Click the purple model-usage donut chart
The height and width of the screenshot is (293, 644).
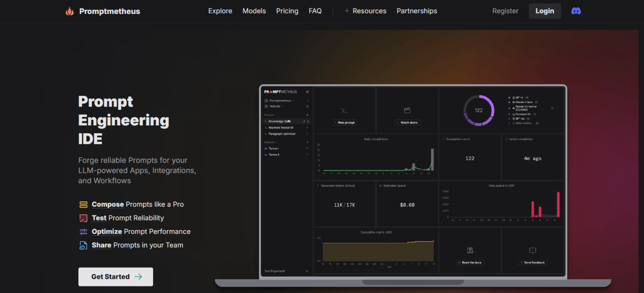(479, 110)
